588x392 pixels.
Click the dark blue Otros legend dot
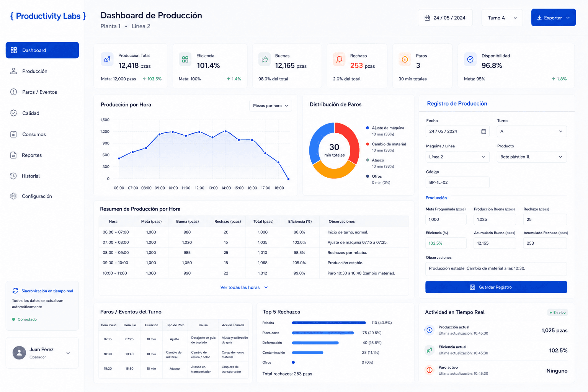coord(367,176)
